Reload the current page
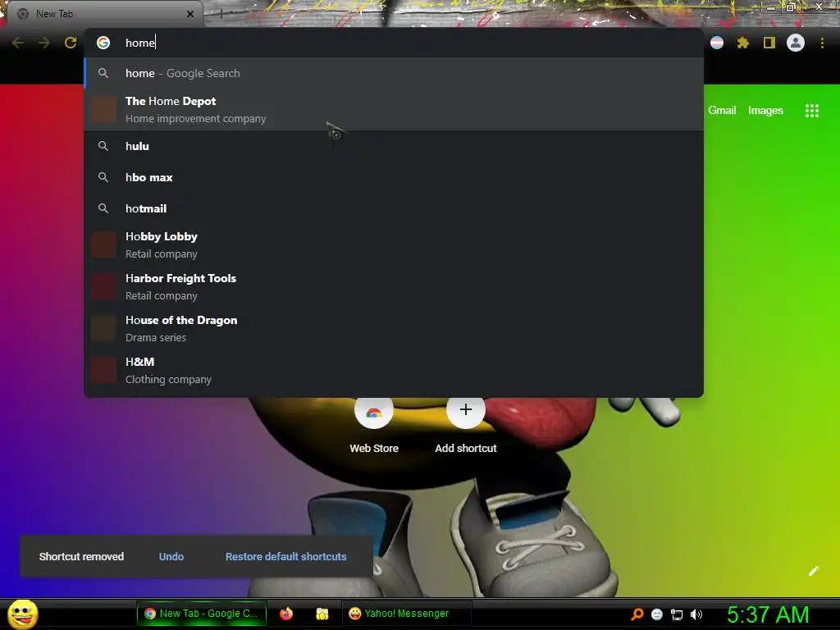840x630 pixels. pyautogui.click(x=71, y=43)
